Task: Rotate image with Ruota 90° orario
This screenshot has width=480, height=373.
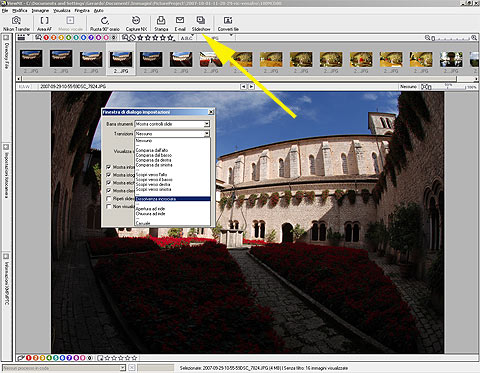Action: coord(105,24)
